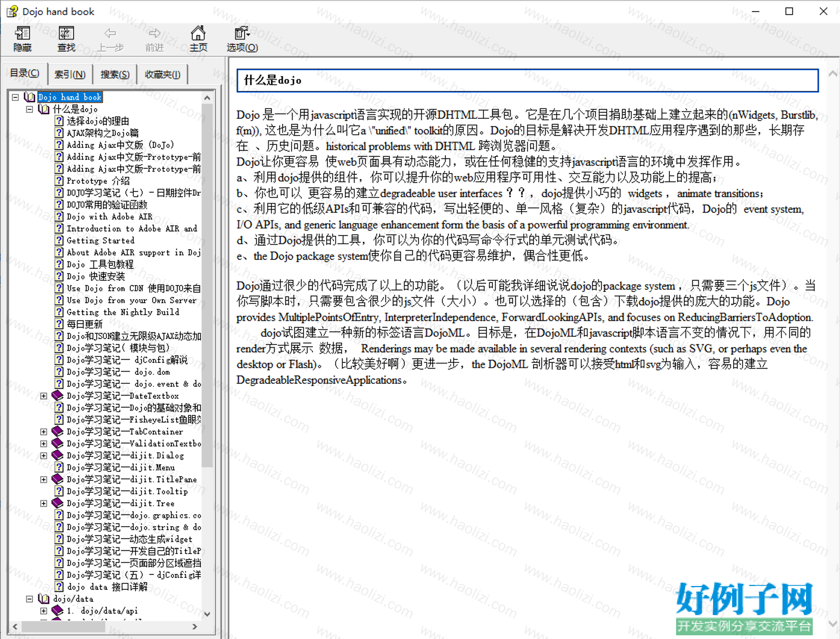
Task: Open Use Dojo from your Own Server
Action: pos(132,300)
